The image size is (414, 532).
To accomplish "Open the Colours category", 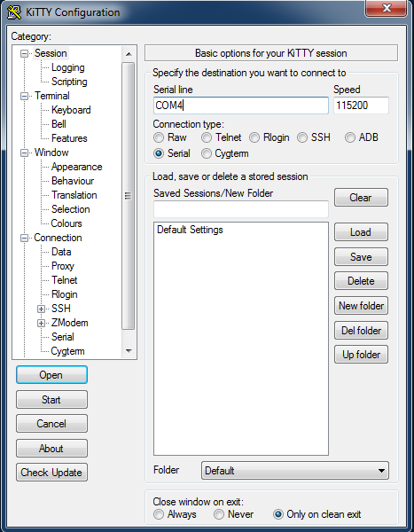I will tap(66, 223).
